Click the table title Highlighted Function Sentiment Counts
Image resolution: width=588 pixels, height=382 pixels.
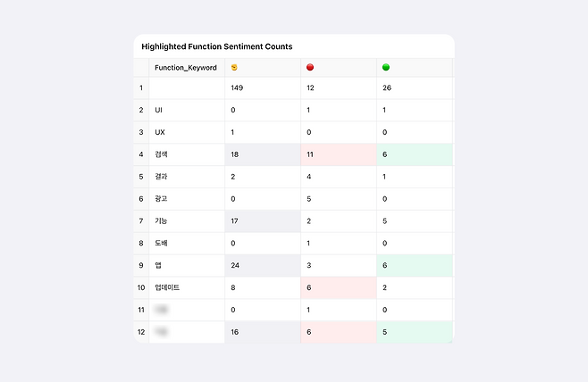pos(216,46)
